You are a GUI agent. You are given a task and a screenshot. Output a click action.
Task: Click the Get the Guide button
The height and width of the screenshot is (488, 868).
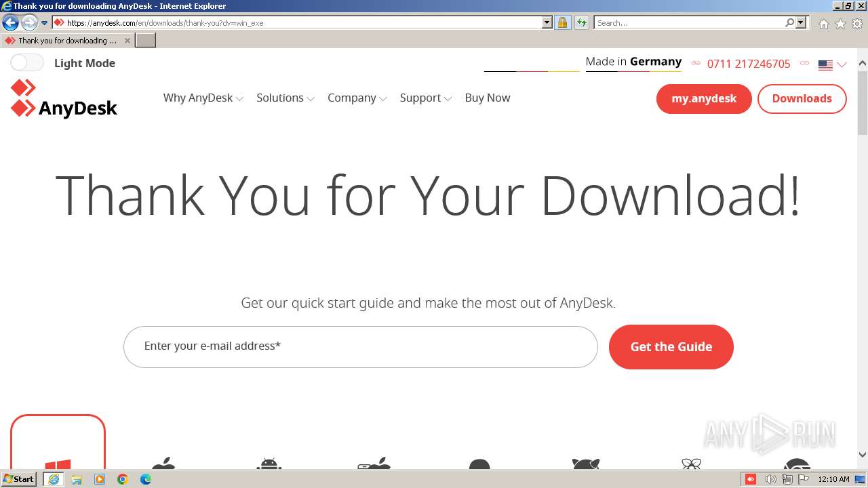click(x=671, y=346)
